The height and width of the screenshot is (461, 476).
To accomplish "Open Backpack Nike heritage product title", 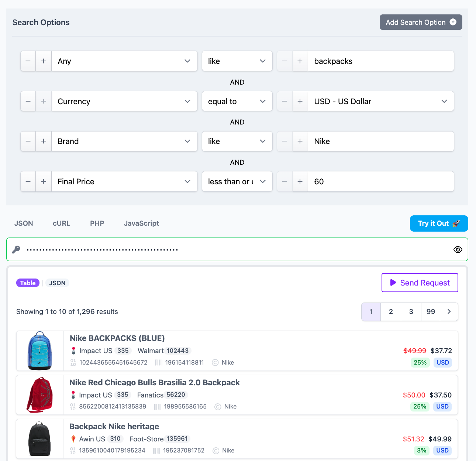I will 114,426.
